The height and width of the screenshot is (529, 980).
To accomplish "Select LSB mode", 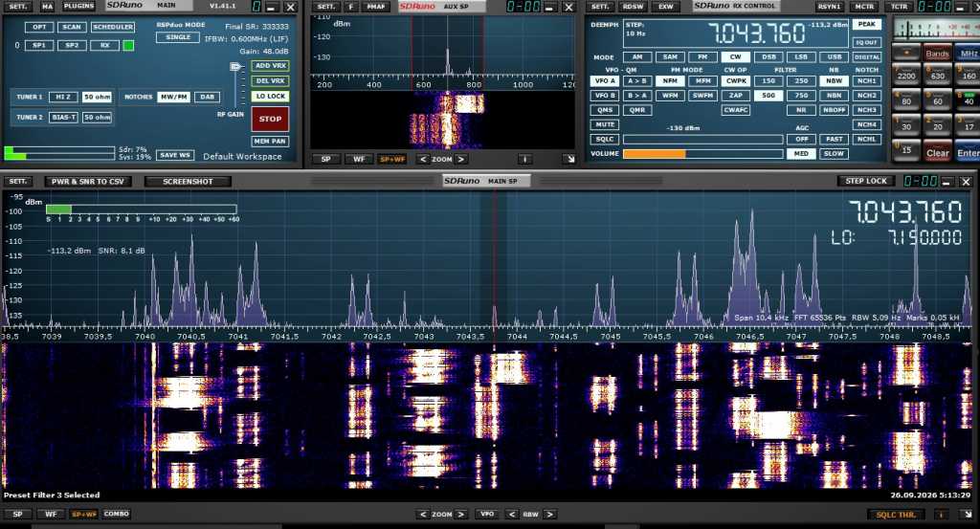I will point(801,56).
